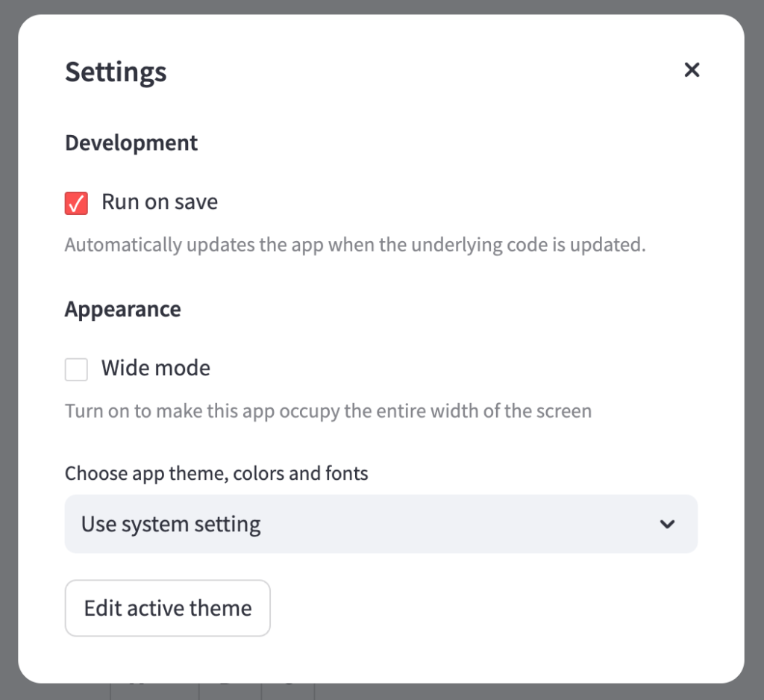Click the Development section heading

(131, 143)
